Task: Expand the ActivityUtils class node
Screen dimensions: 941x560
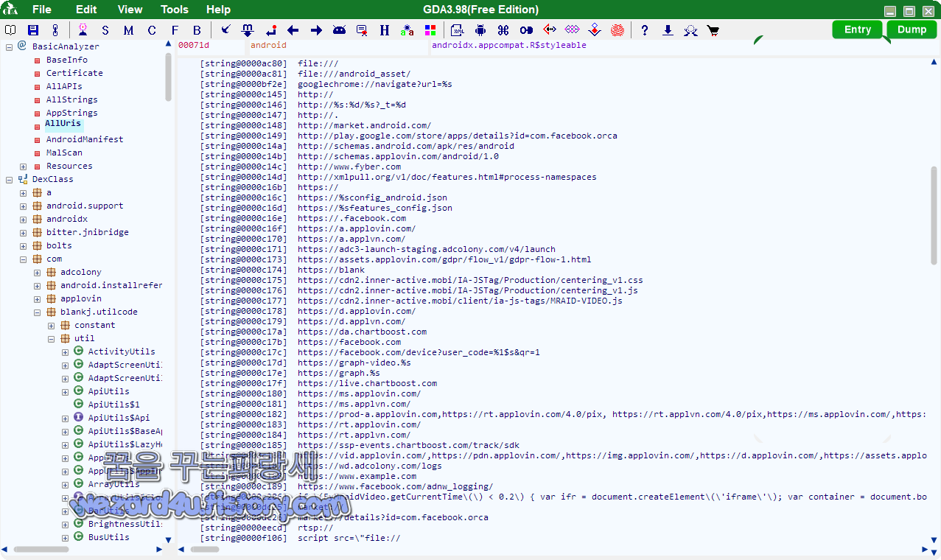Action: click(x=65, y=351)
